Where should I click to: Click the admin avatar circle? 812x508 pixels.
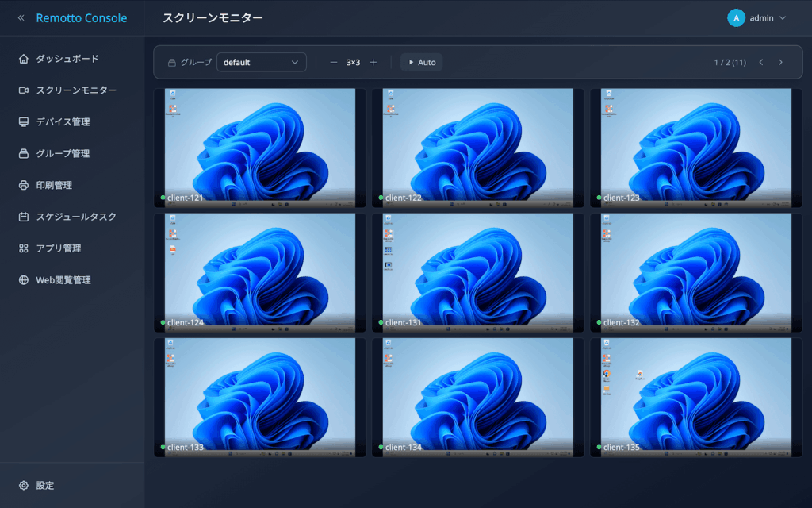736,18
